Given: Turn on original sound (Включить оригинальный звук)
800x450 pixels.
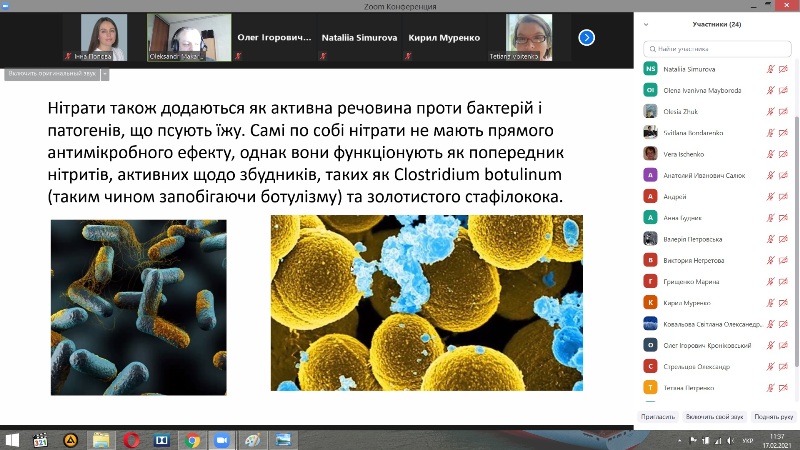Looking at the screenshot, I should tap(52, 73).
